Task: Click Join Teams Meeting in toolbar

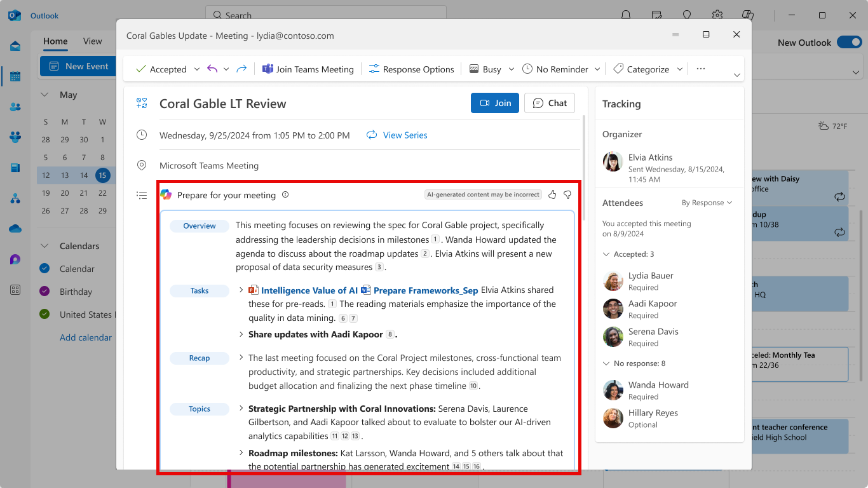Action: click(x=308, y=69)
